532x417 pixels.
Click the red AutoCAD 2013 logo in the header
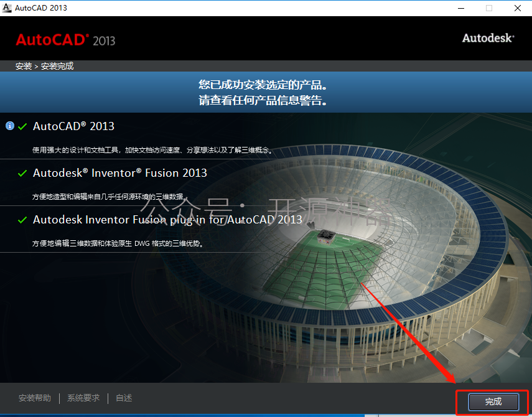(65, 40)
